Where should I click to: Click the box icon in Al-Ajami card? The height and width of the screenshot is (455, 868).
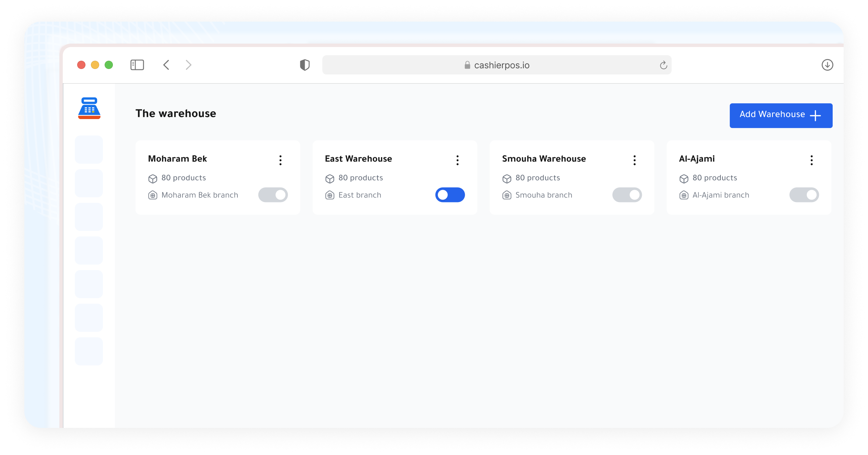click(684, 179)
